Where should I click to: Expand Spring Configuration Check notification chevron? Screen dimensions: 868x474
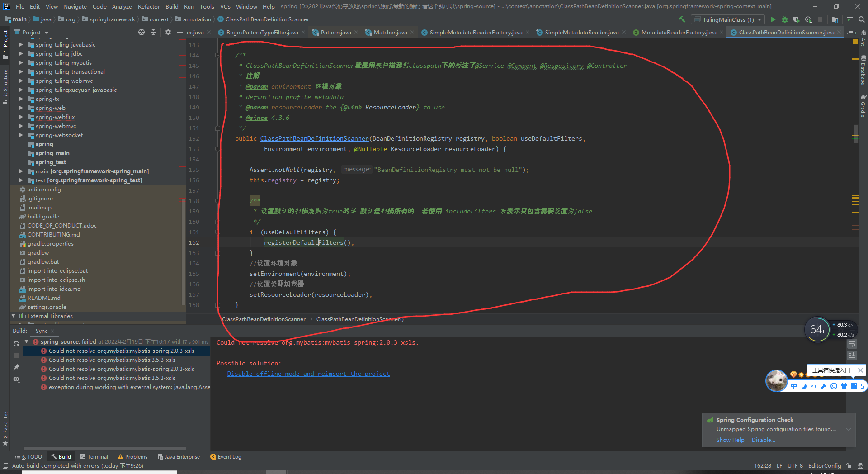click(849, 429)
